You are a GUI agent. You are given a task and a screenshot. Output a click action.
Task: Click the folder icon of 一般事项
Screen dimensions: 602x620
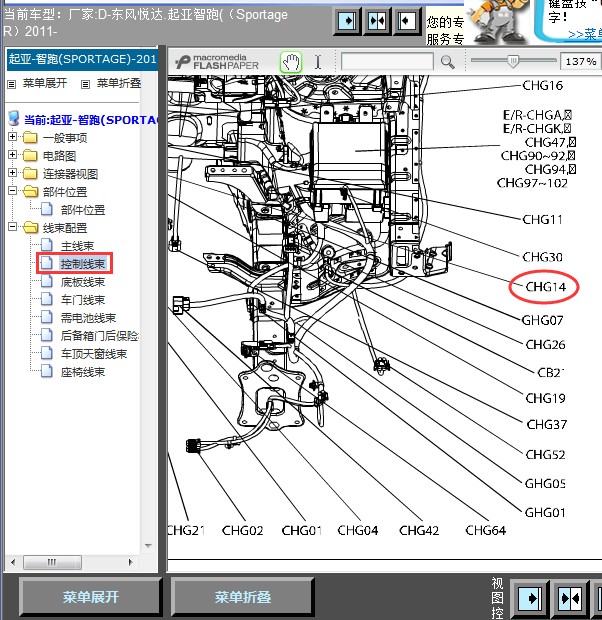click(30, 138)
